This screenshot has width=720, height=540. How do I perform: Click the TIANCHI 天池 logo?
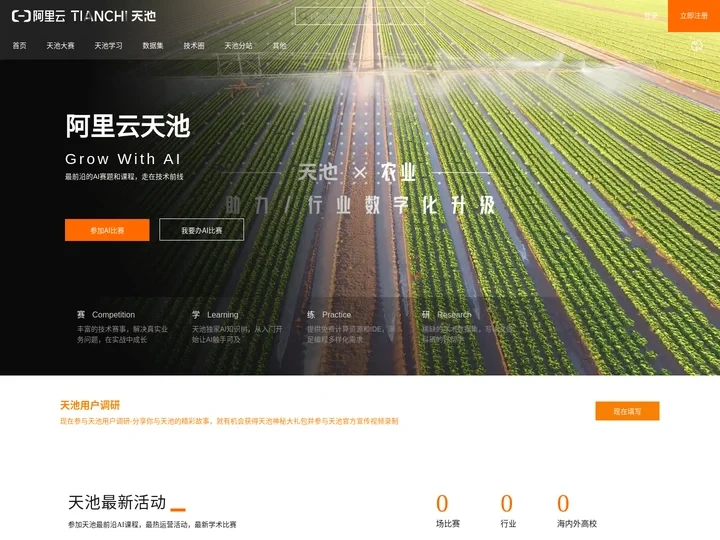[x=114, y=16]
